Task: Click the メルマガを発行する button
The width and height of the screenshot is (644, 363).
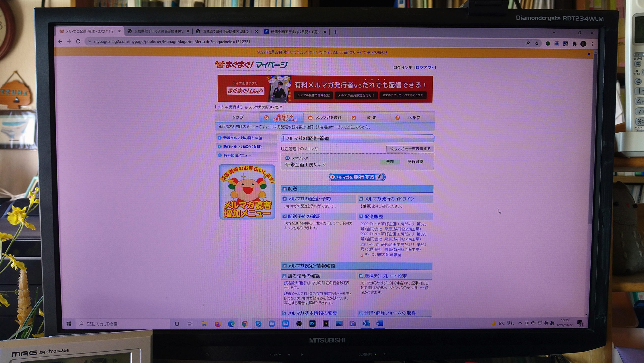Action: click(357, 177)
